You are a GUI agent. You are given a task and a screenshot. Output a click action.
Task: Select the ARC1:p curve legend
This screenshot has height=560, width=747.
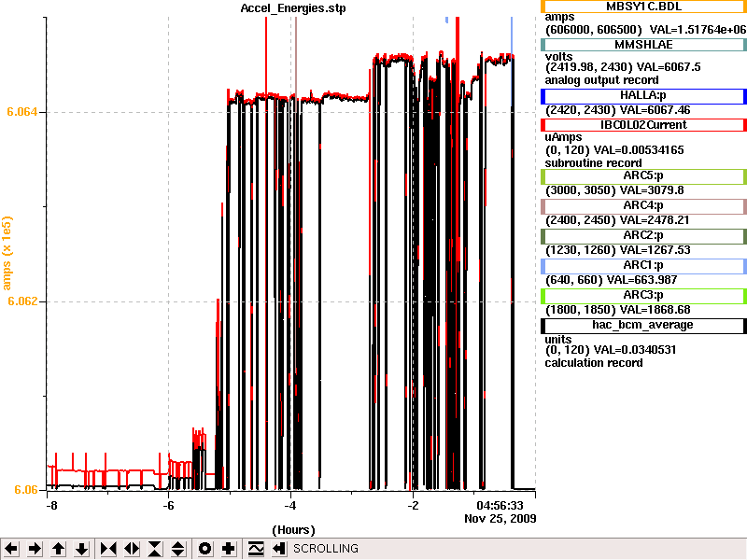[x=643, y=266]
